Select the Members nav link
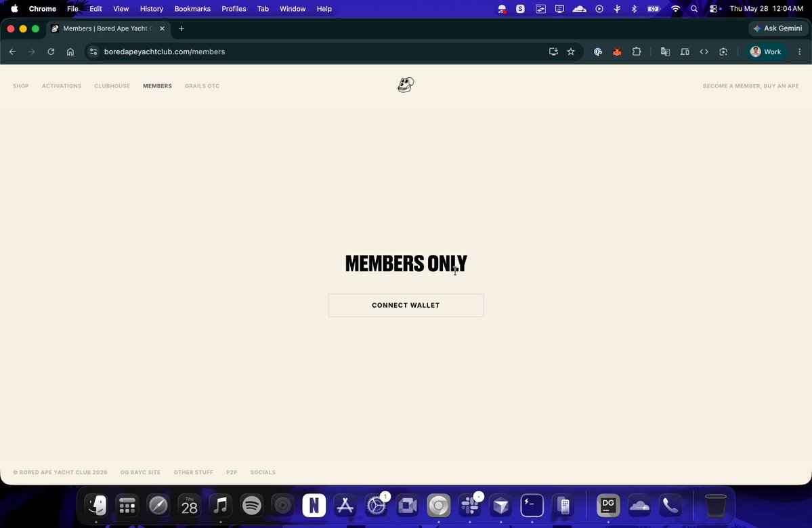Image resolution: width=812 pixels, height=528 pixels. 157,86
